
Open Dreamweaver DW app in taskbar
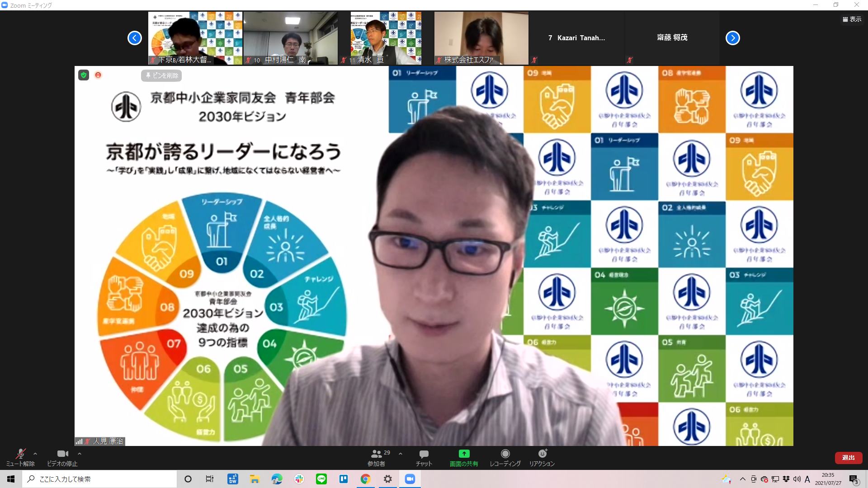click(x=232, y=479)
